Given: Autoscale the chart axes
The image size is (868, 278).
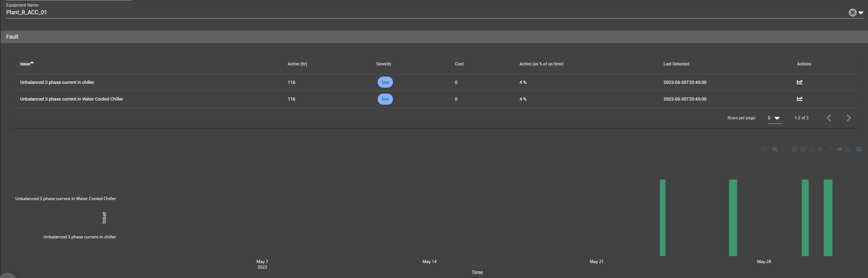Looking at the screenshot, I should tap(811, 149).
